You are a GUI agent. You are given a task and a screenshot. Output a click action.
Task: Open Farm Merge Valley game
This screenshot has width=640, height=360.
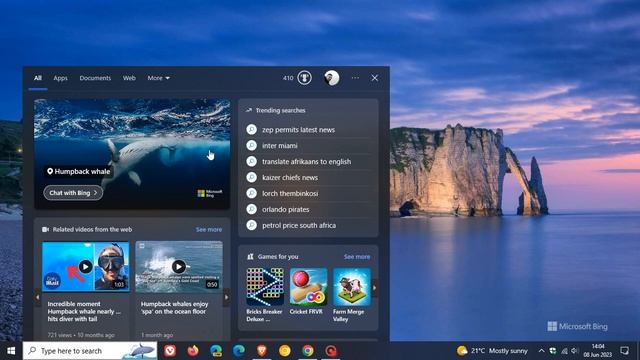pos(351,295)
